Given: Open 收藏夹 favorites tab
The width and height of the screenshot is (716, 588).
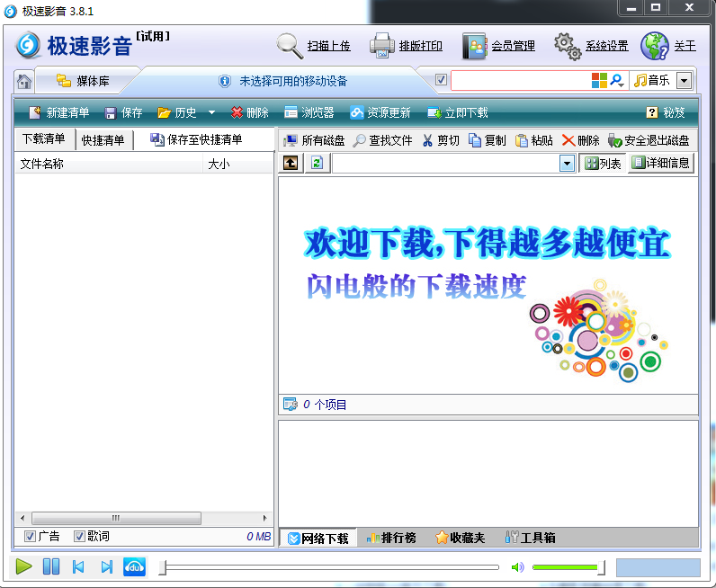Looking at the screenshot, I should (x=460, y=538).
